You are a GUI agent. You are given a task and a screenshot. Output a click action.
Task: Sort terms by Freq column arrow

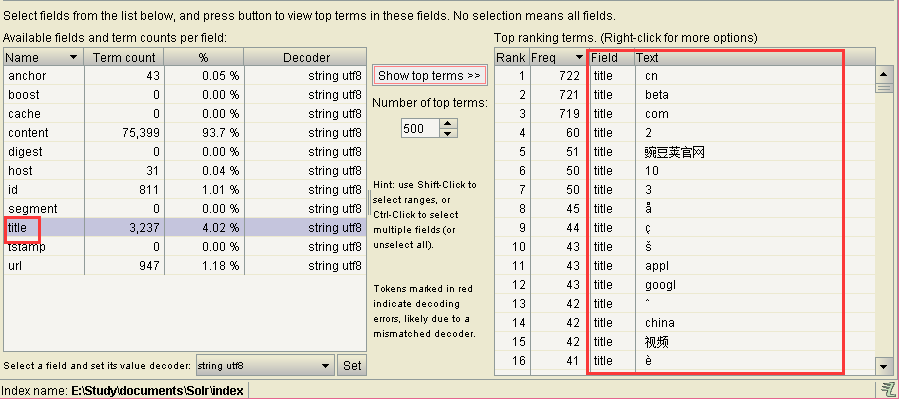pyautogui.click(x=579, y=57)
